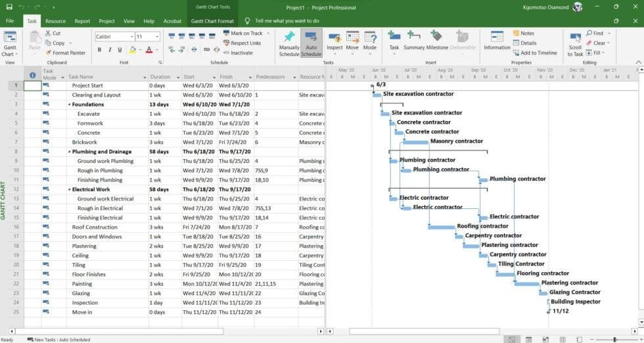Link the selected tasks
The width and height of the screenshot is (644, 343).
pos(206,50)
